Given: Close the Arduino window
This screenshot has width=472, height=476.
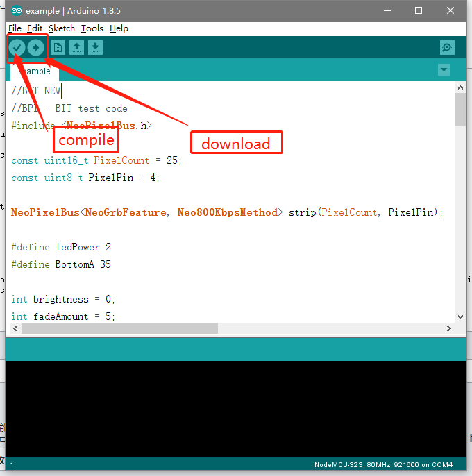Looking at the screenshot, I should pos(450,11).
